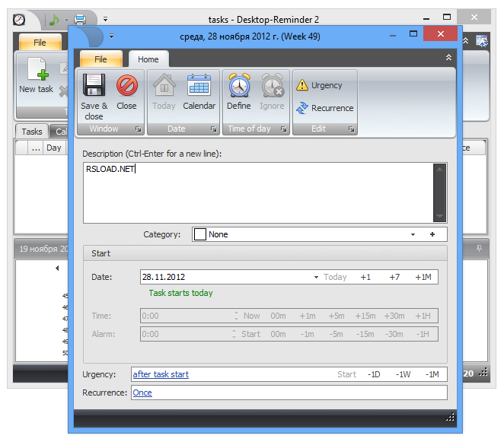Click -1M urgency shortcut
Screen dimensions: 504x445
[432, 374]
